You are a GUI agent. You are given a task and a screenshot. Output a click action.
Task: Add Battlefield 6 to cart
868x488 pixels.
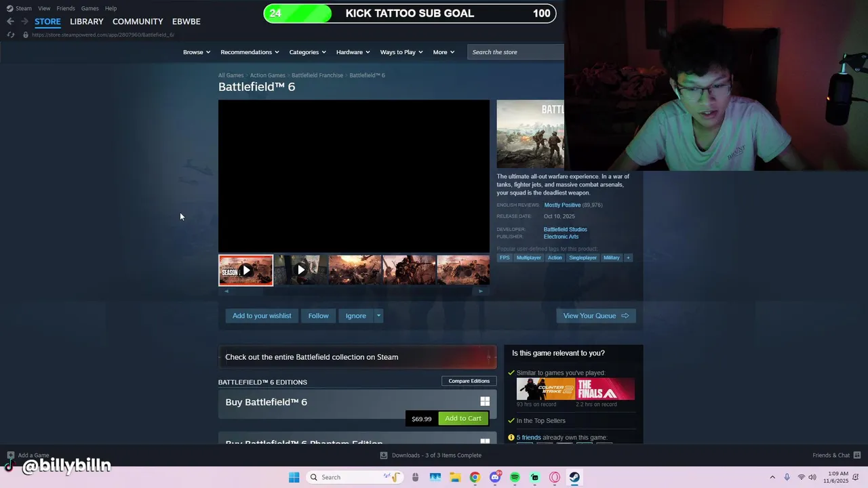click(x=463, y=418)
